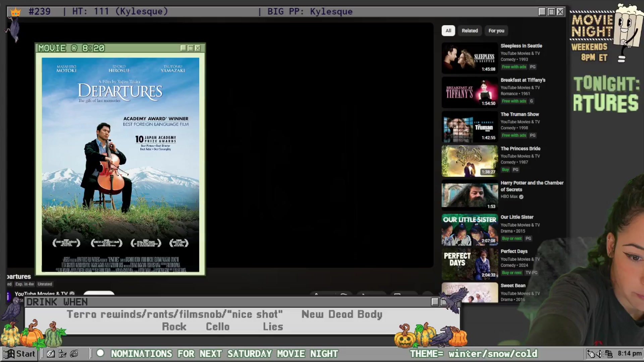Open The Truman Show thumbnail
644x362 pixels.
coord(470,126)
